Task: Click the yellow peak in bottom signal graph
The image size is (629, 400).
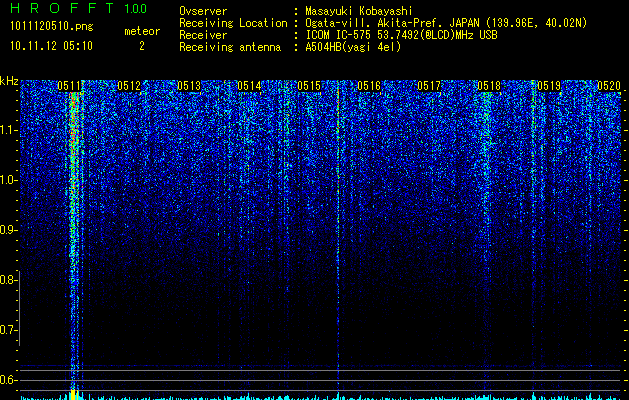Action: point(73,394)
